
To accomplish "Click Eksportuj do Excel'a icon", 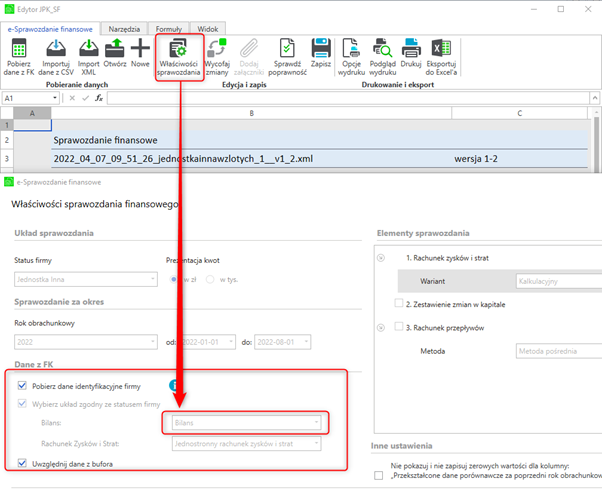I will pos(441,48).
